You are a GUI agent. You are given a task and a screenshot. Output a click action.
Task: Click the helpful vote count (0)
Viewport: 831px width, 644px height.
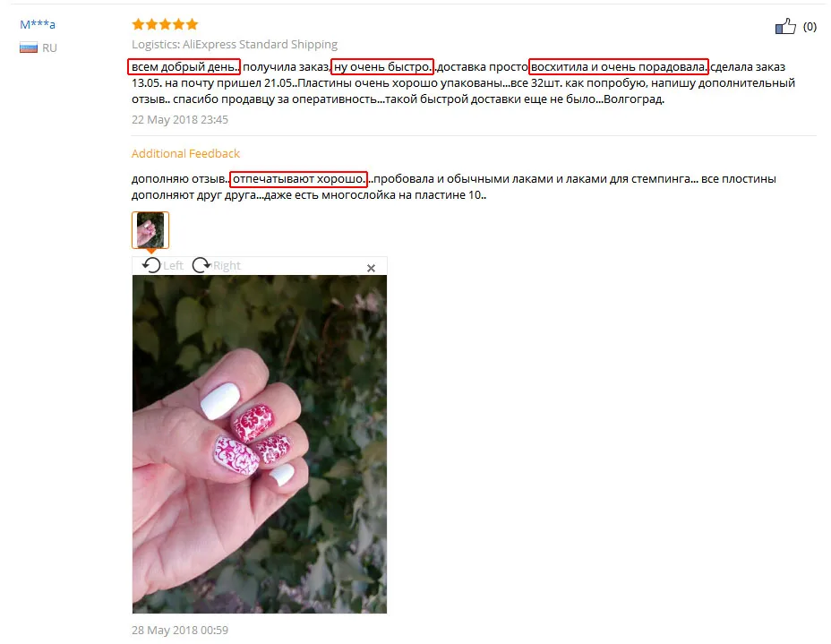pyautogui.click(x=810, y=27)
